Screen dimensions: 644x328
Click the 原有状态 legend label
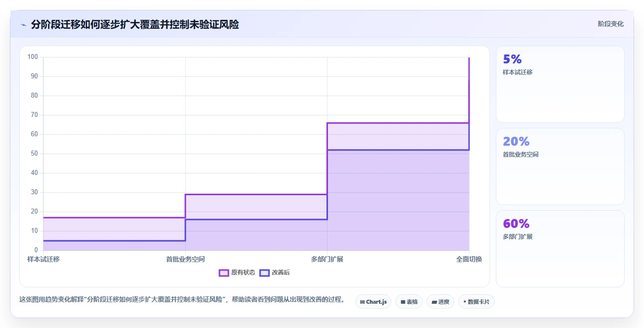coord(243,273)
